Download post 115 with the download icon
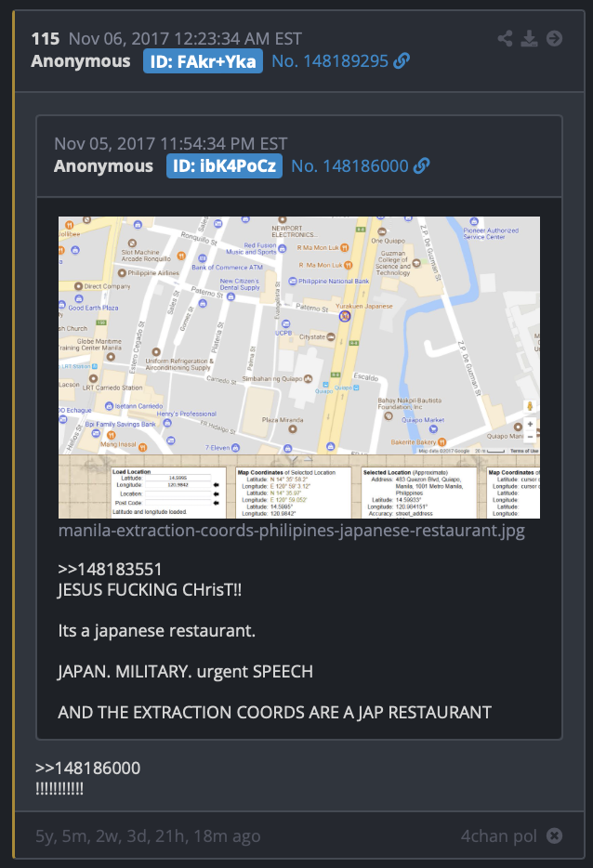Screen dimensions: 593x868 (529, 39)
